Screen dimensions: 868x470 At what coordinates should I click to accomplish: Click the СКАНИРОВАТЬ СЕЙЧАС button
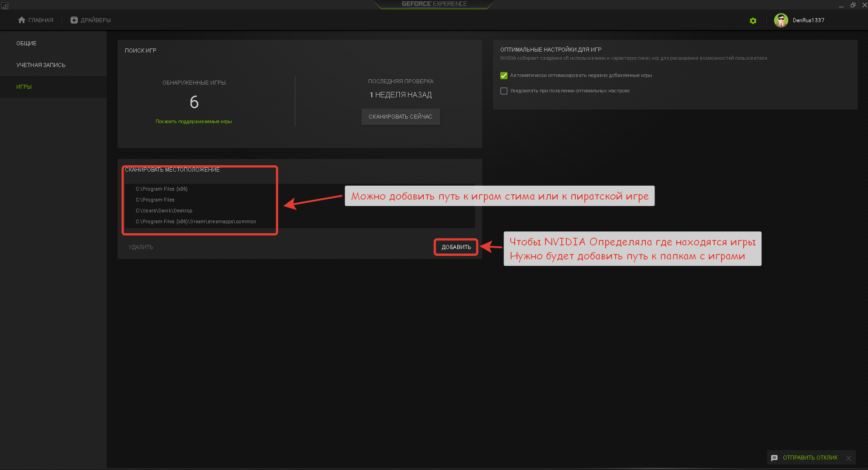click(400, 117)
